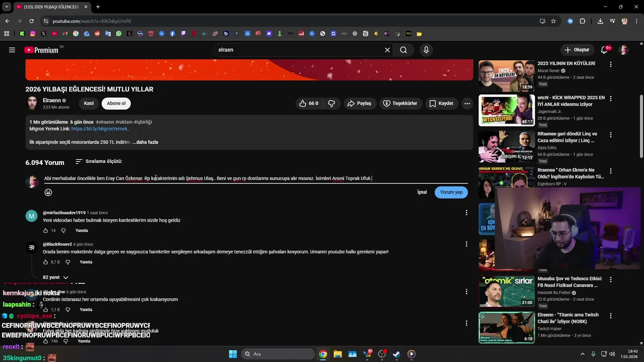Dislike the video
The height and width of the screenshot is (362, 644).
coord(332,103)
